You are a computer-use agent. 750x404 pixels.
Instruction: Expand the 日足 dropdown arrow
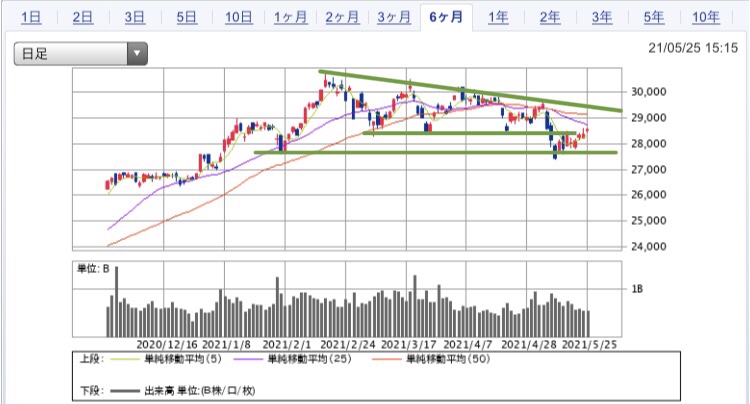tap(137, 54)
